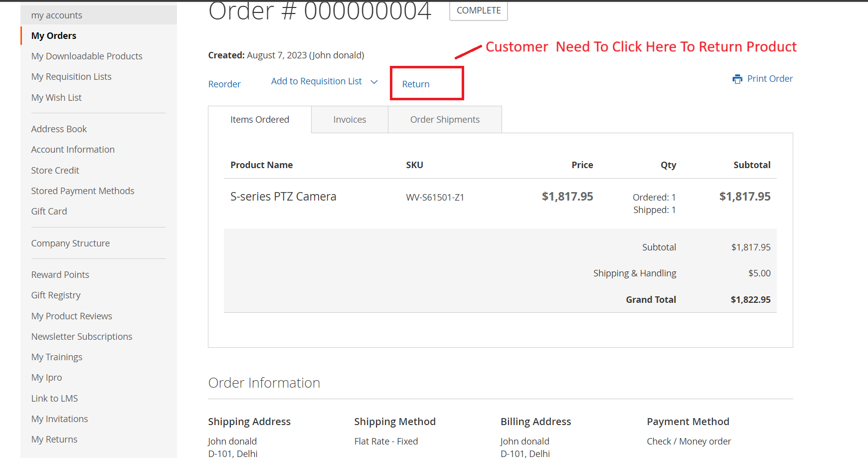Click the SKU value WV-S61501-Z1
Image resolution: width=868 pixels, height=462 pixels.
click(435, 198)
